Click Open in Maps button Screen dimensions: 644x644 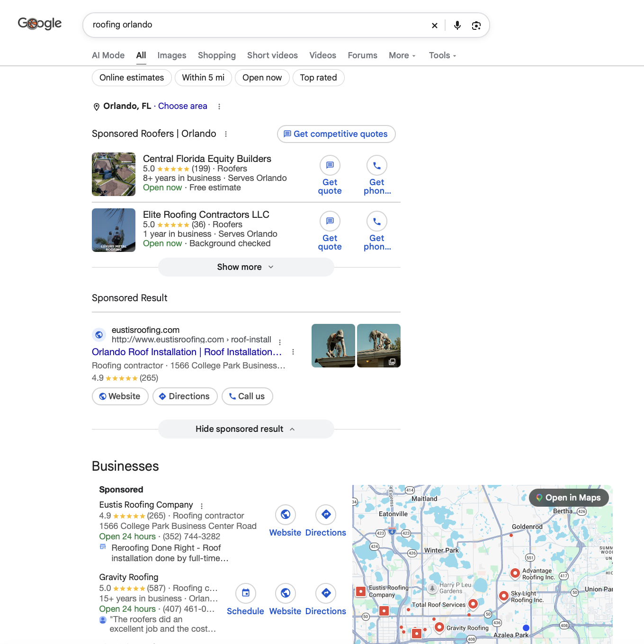coord(569,498)
